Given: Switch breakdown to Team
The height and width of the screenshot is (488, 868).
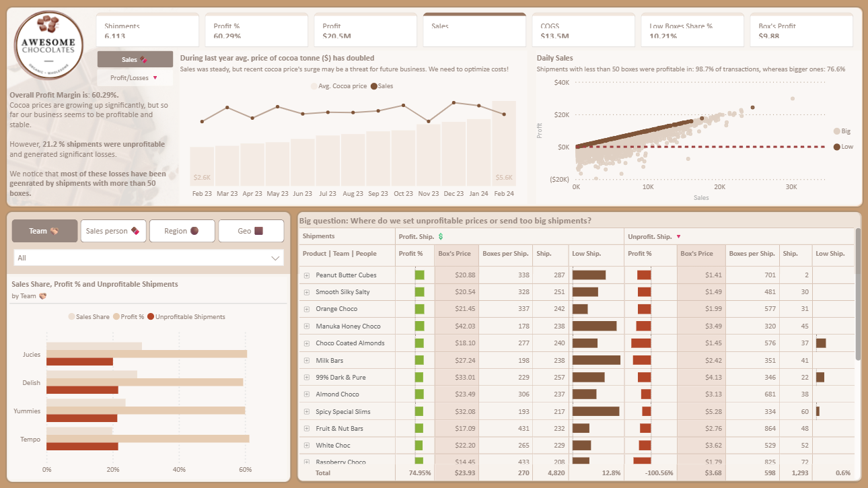Looking at the screenshot, I should coord(44,231).
